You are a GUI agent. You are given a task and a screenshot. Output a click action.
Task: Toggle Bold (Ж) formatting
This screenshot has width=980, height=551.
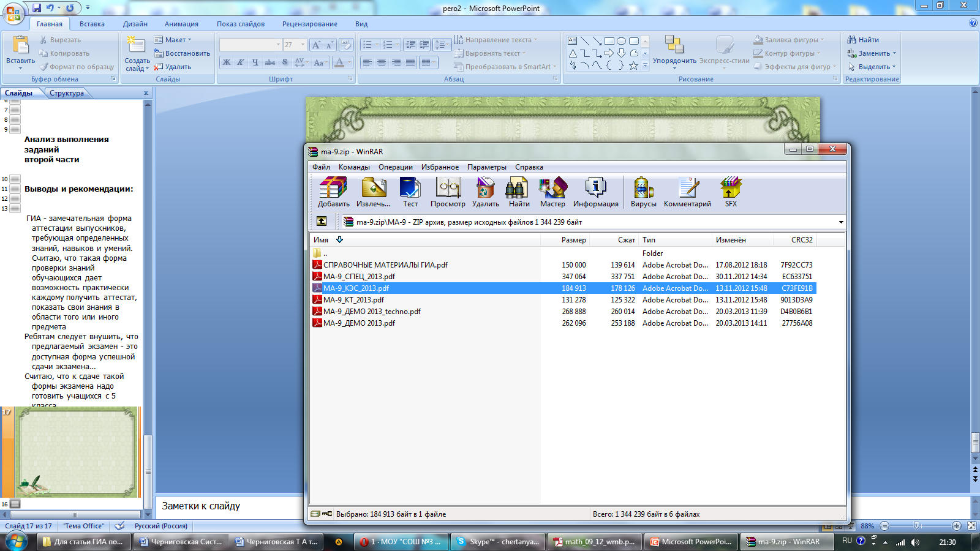pos(227,62)
